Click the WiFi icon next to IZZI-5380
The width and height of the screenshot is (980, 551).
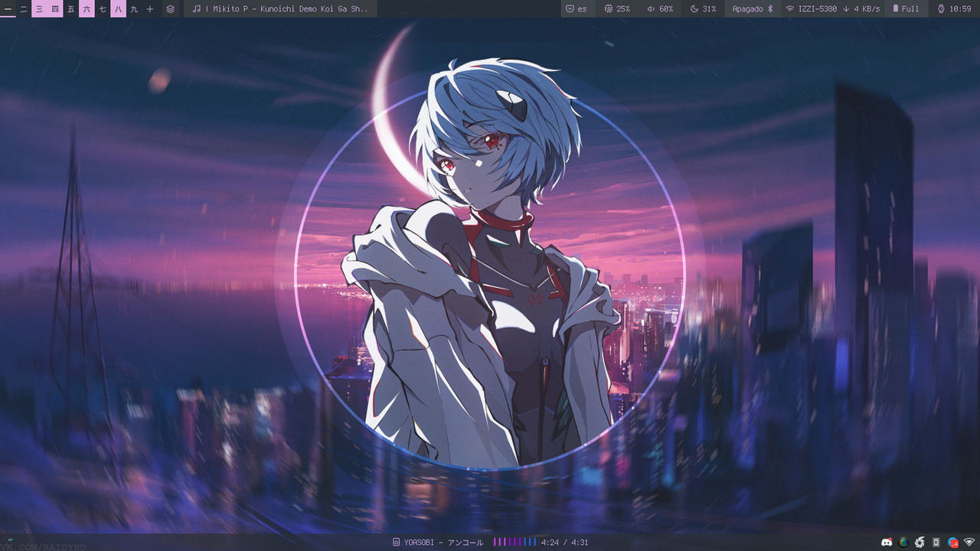click(x=792, y=9)
